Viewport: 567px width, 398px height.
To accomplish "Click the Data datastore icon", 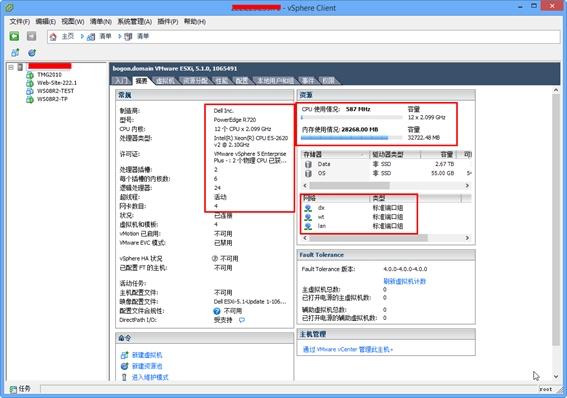I will (x=308, y=164).
